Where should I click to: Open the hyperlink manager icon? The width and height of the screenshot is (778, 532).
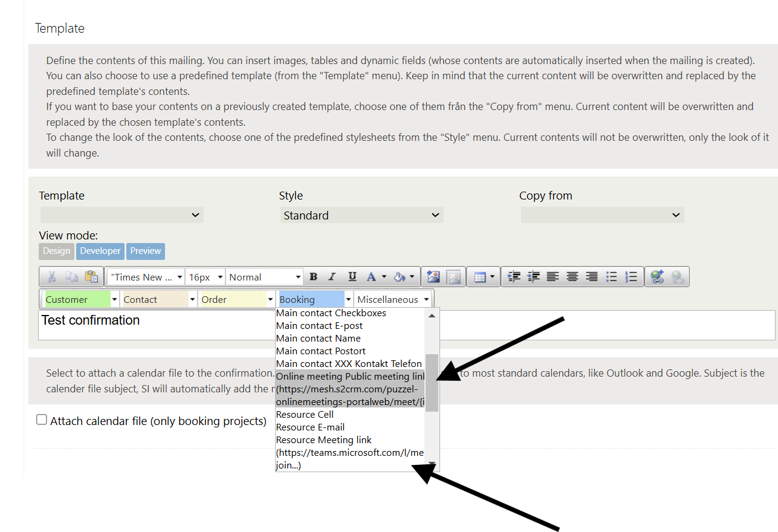click(x=658, y=277)
